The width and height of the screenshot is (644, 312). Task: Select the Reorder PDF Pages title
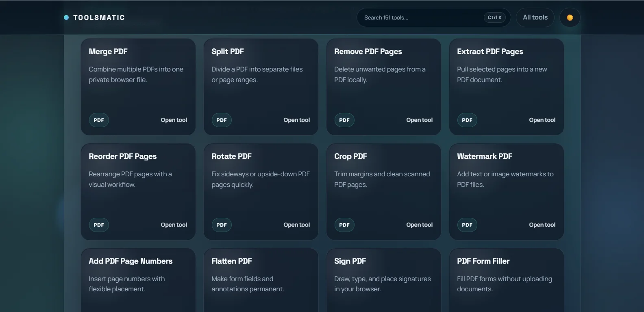[x=122, y=156]
